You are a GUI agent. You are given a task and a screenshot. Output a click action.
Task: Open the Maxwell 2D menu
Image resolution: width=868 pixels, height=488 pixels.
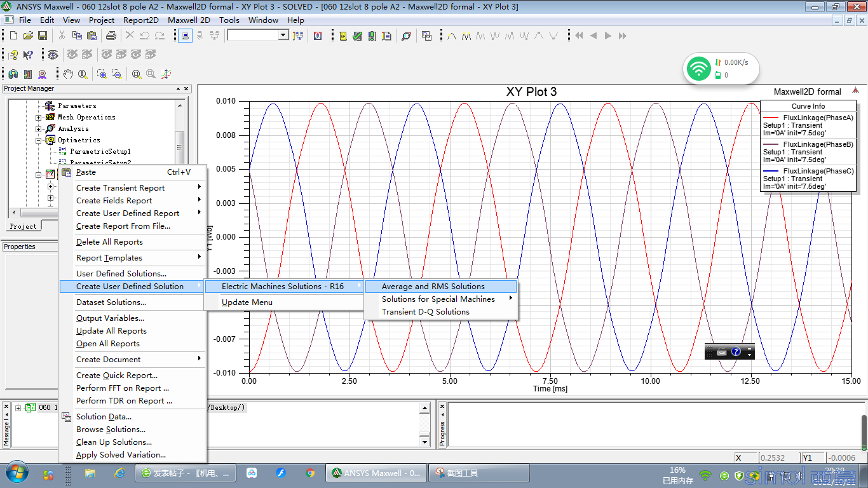(x=189, y=20)
